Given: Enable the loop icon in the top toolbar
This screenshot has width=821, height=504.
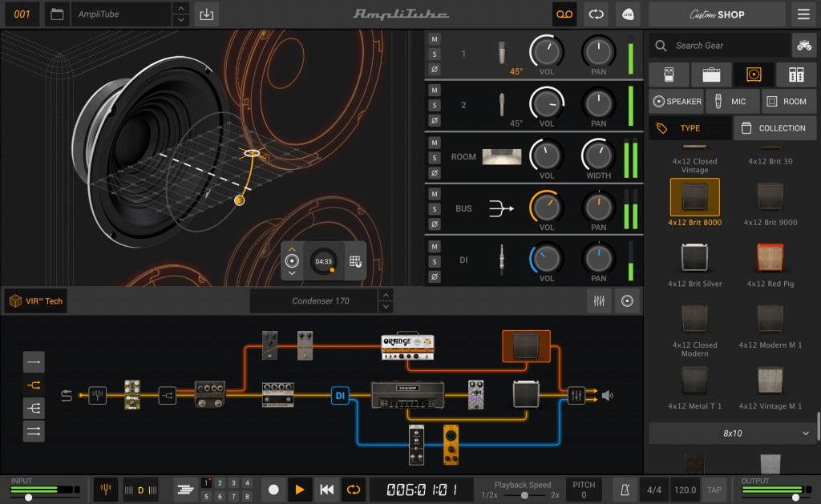Looking at the screenshot, I should tap(596, 14).
